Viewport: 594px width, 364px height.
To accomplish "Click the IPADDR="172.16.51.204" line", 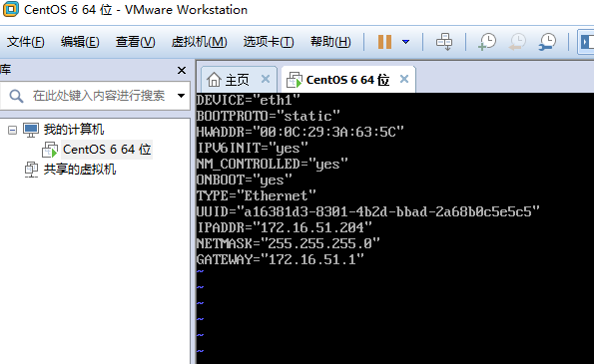I will click(x=285, y=227).
